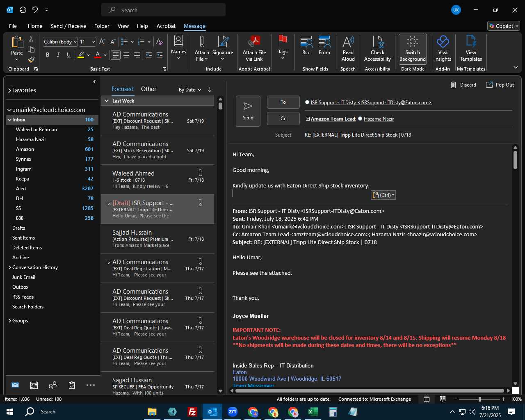Open the People contacts icon
Viewport: 525px width, 420px height.
click(x=52, y=385)
